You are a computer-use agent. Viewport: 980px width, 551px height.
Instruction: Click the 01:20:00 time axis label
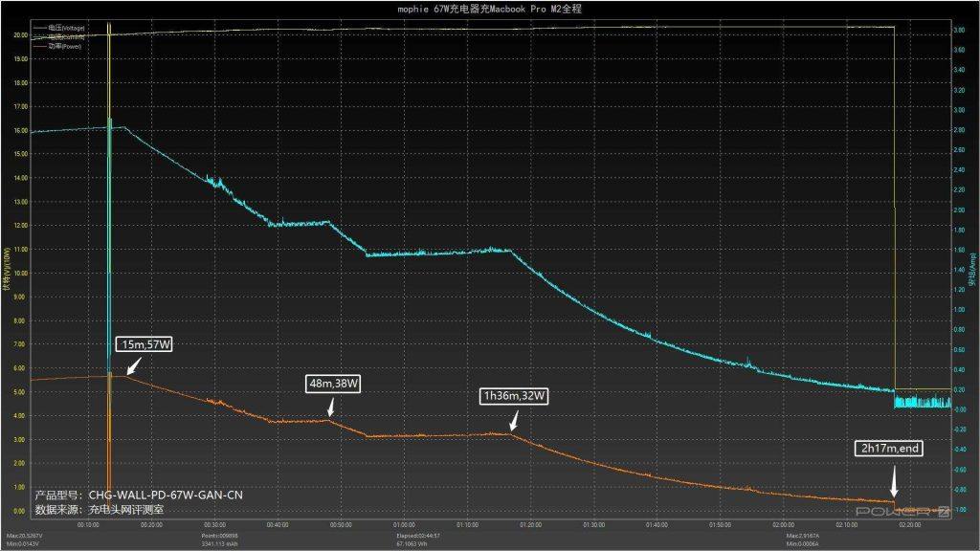coord(530,525)
